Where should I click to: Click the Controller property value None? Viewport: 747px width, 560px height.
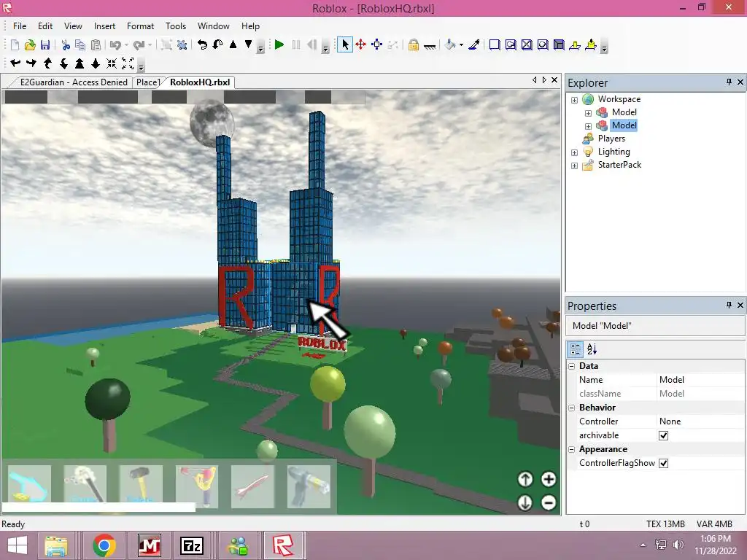pyautogui.click(x=700, y=421)
